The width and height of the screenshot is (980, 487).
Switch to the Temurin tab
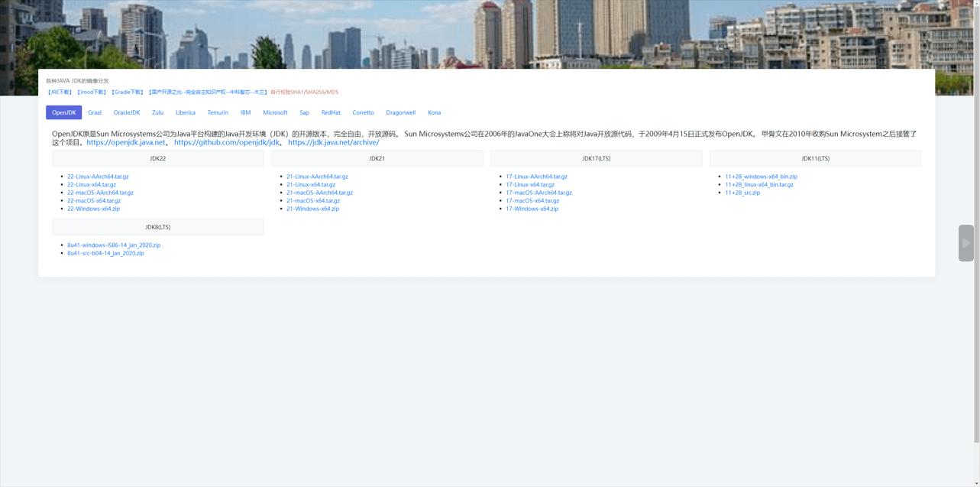[218, 112]
